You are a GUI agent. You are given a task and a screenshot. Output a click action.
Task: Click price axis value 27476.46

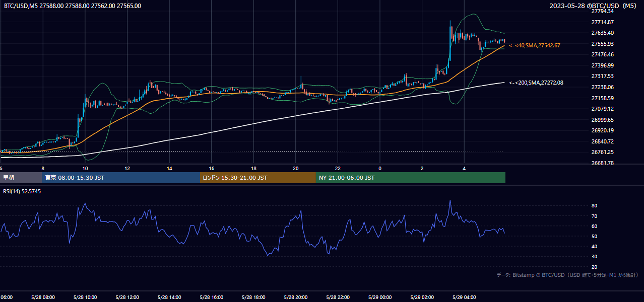[x=602, y=54]
